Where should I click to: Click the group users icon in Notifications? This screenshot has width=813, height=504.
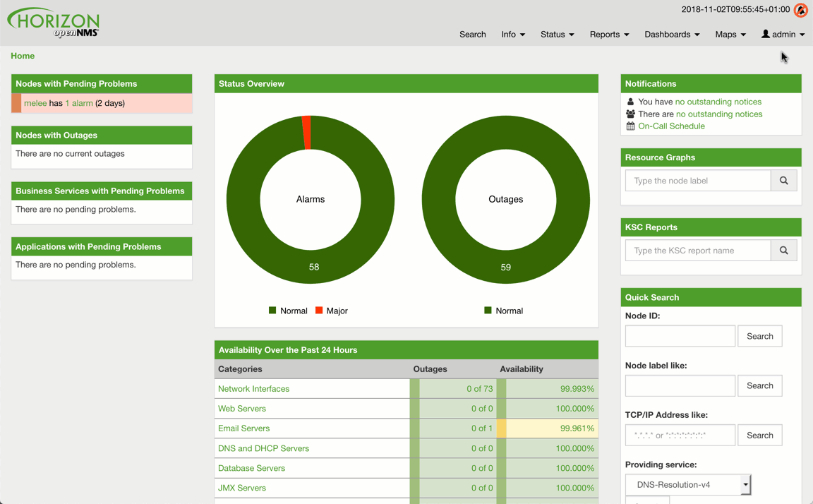(x=630, y=114)
